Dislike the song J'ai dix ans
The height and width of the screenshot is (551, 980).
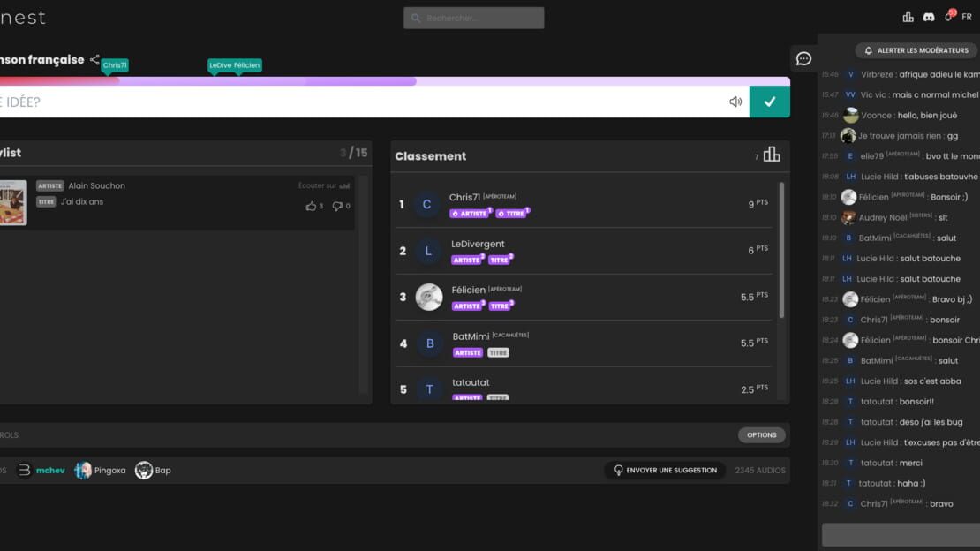(x=337, y=206)
